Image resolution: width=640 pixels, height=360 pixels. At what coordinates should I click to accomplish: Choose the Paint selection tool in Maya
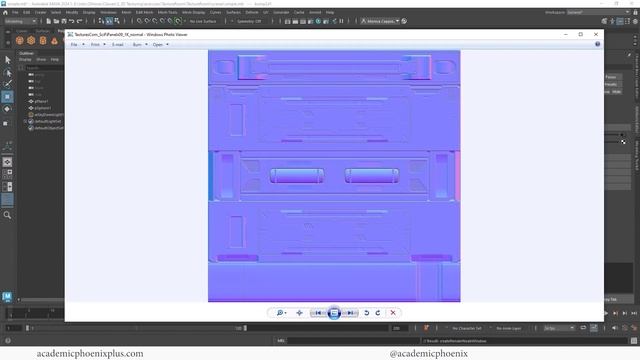(x=8, y=84)
